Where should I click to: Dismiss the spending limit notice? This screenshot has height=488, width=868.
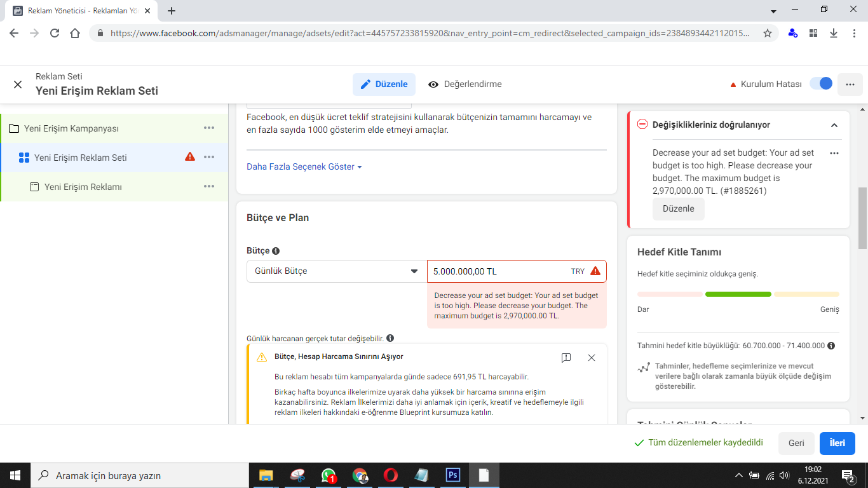[592, 358]
